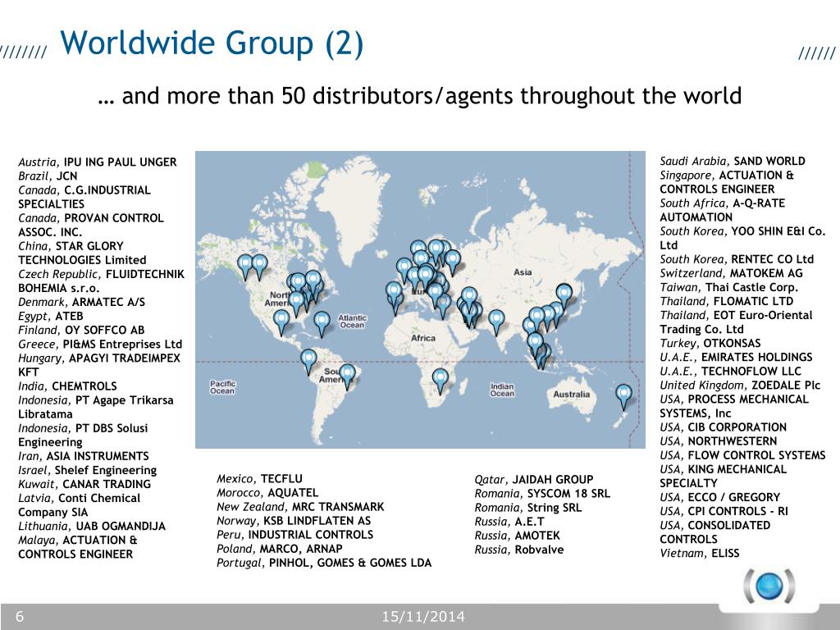Click the company globe logo at bottom right
The height and width of the screenshot is (630, 840).
pos(769,586)
